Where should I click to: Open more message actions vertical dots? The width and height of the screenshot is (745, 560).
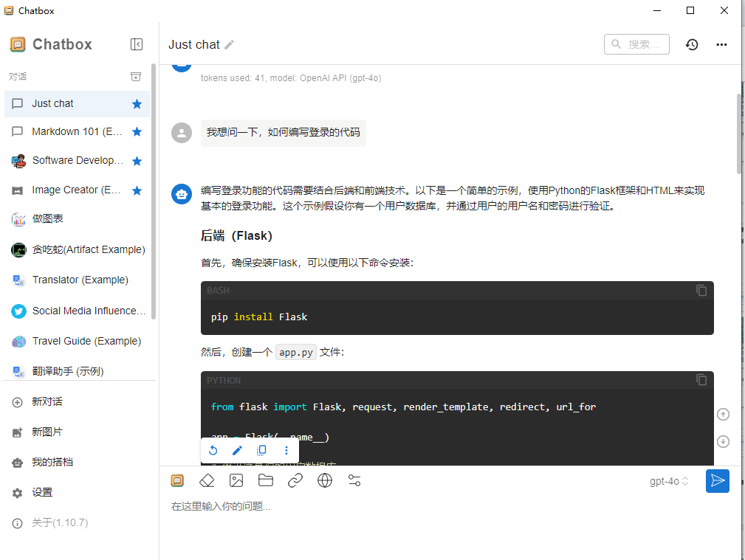click(286, 450)
